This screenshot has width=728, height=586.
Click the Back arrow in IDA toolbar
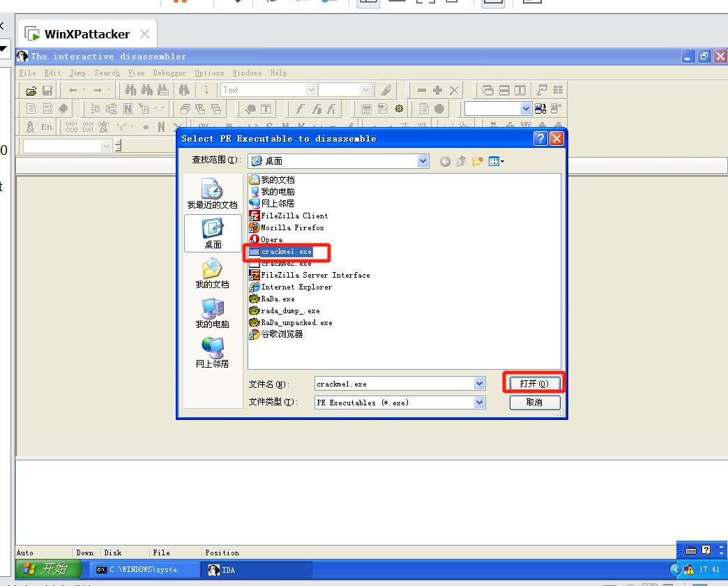[73, 91]
